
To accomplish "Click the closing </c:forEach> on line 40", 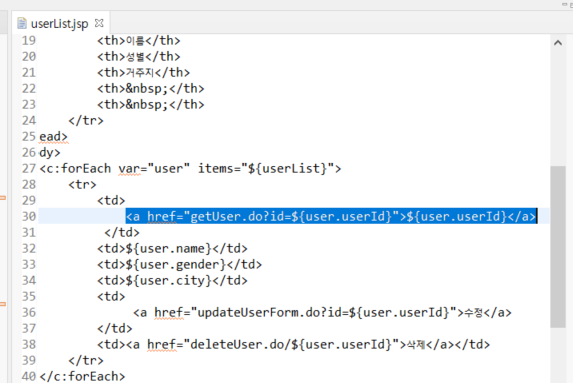I will click(x=82, y=376).
